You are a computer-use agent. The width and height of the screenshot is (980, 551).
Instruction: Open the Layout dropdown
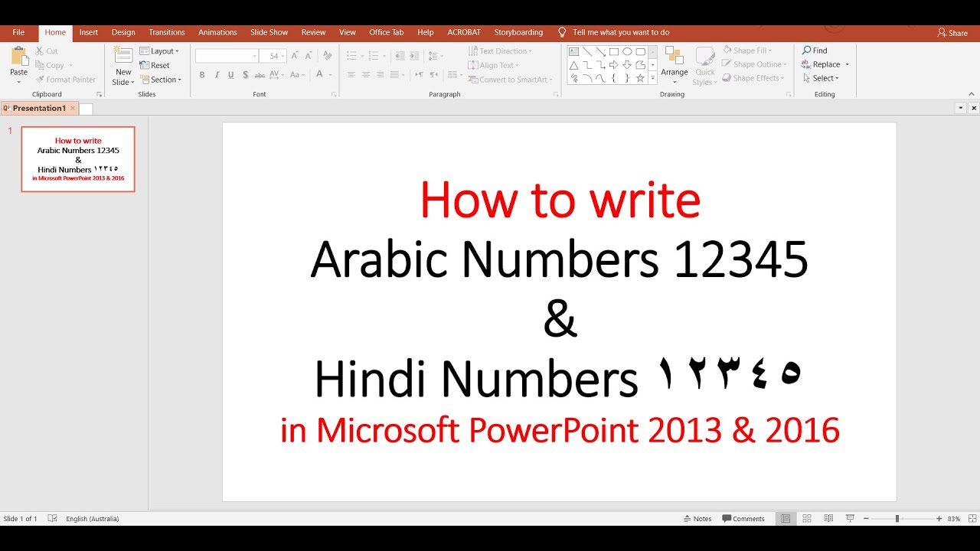159,51
